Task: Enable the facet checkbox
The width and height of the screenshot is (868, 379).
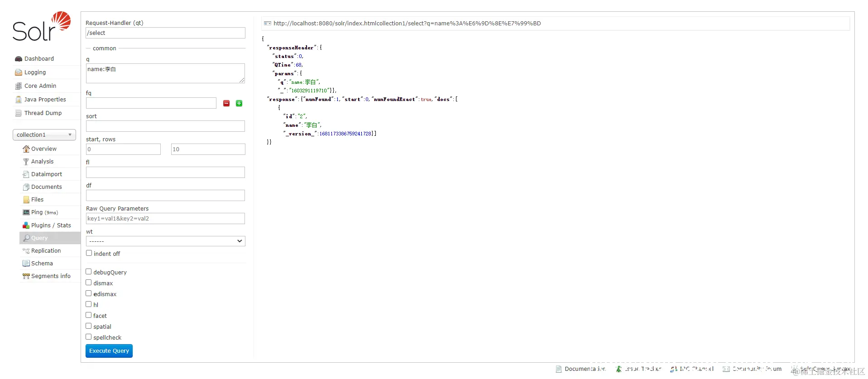Action: 89,315
